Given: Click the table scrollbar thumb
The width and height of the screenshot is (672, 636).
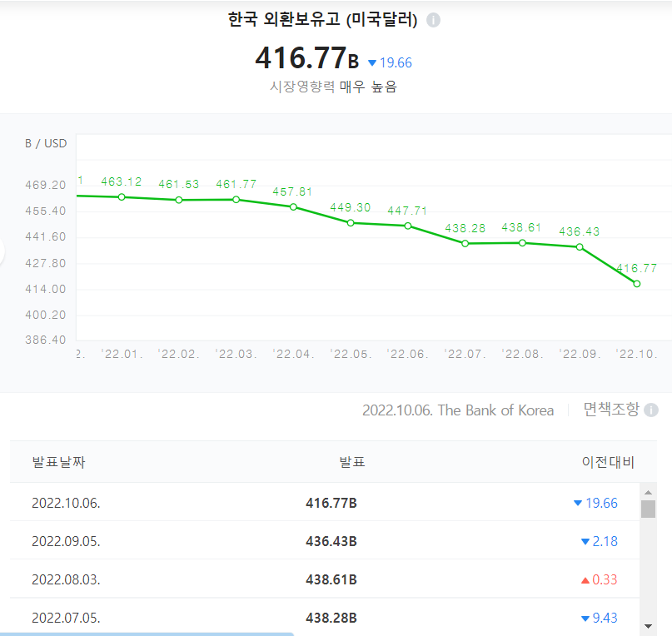Looking at the screenshot, I should point(648,509).
